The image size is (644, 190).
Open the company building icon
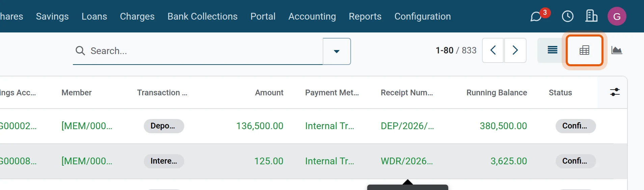pos(591,16)
